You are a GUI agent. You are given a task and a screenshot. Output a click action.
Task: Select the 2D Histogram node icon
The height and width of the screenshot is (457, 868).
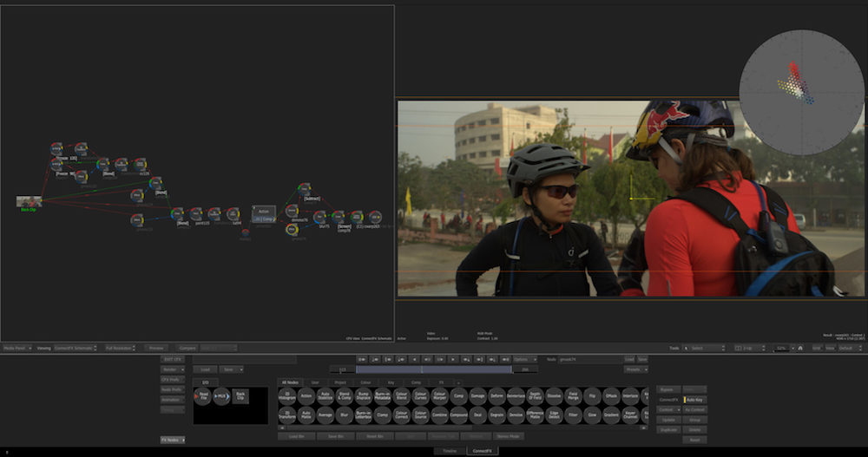[286, 395]
